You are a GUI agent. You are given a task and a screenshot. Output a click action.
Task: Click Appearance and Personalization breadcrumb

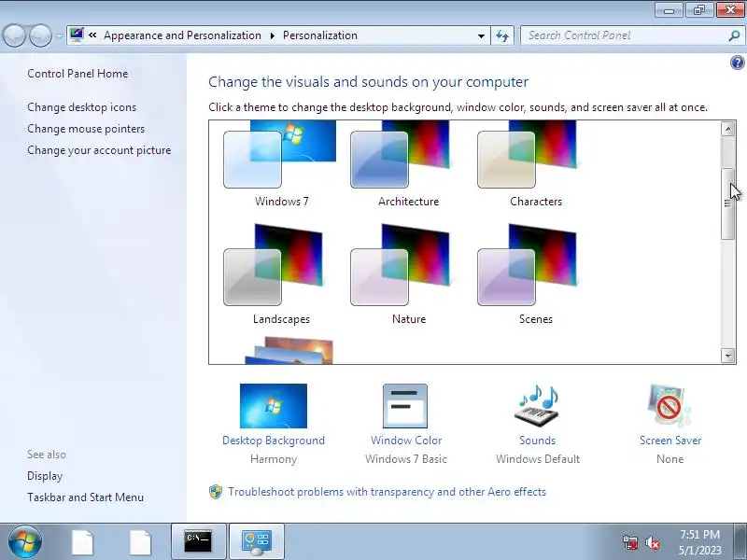click(x=182, y=35)
